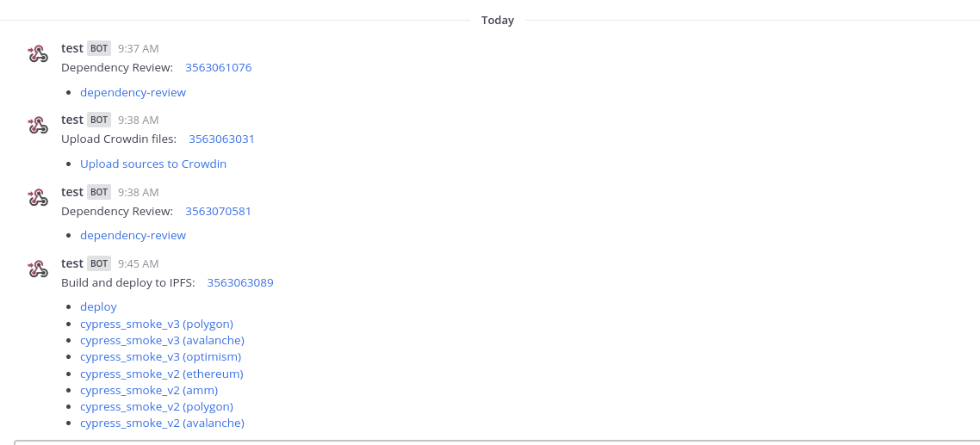980x445 pixels.
Task: Open cypress_smoke_v2 (ethereum) link
Action: click(162, 374)
